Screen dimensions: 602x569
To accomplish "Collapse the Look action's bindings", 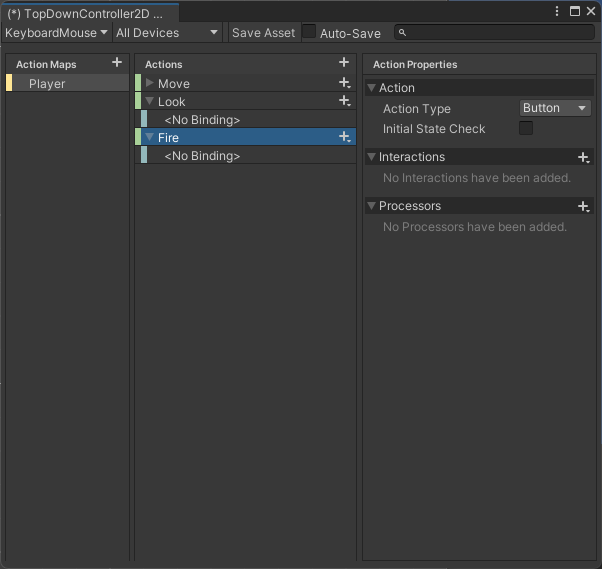I will (x=150, y=101).
